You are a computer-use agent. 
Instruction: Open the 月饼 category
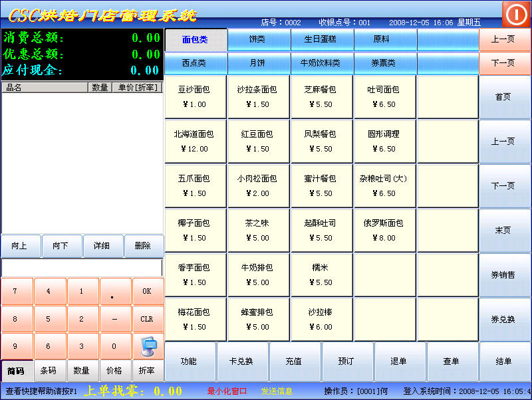[259, 63]
